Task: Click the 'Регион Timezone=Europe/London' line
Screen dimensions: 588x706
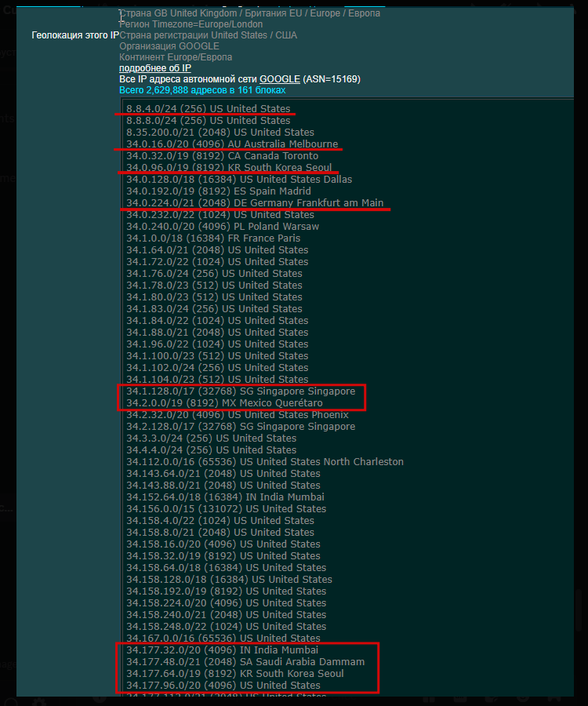Action: 191,24
